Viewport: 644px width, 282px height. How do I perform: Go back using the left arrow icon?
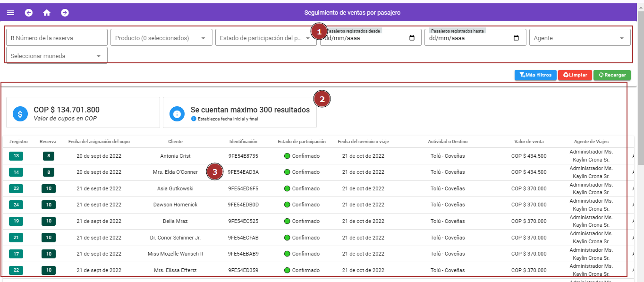[x=29, y=13]
